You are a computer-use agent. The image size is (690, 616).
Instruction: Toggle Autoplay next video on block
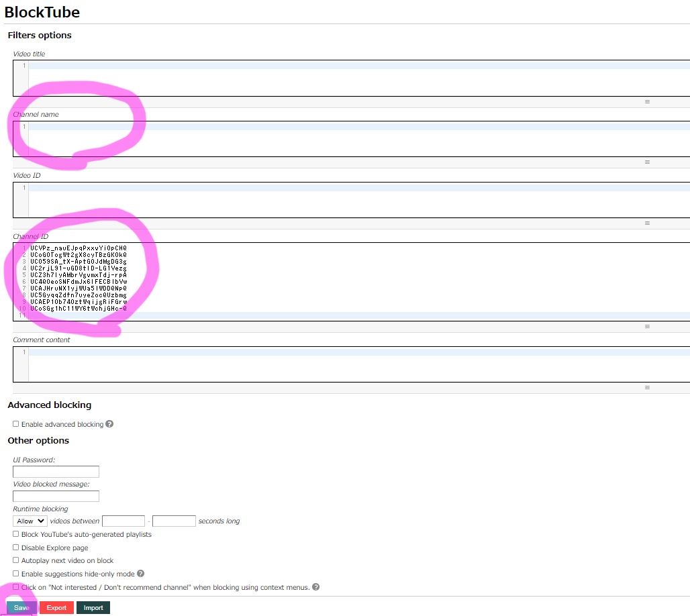point(16,560)
